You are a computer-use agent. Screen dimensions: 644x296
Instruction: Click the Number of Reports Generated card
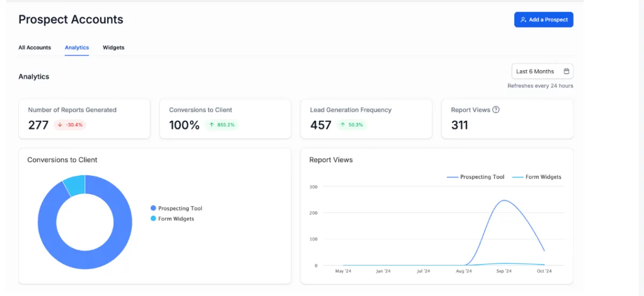[x=84, y=119]
